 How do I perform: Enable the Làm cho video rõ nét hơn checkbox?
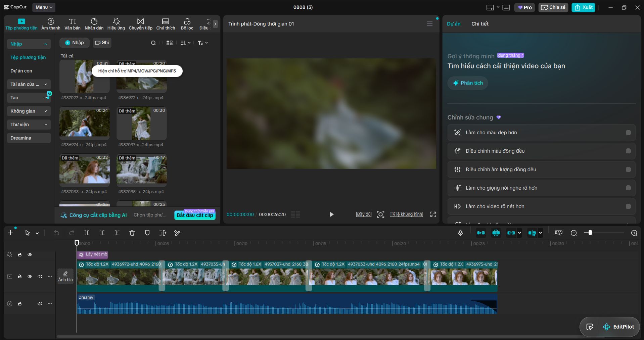point(628,206)
